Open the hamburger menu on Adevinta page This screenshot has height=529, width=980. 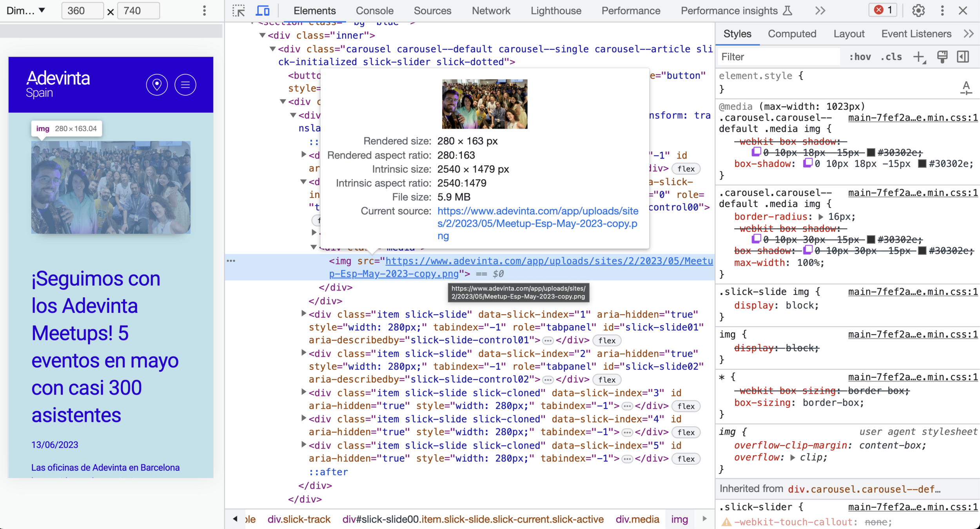185,85
